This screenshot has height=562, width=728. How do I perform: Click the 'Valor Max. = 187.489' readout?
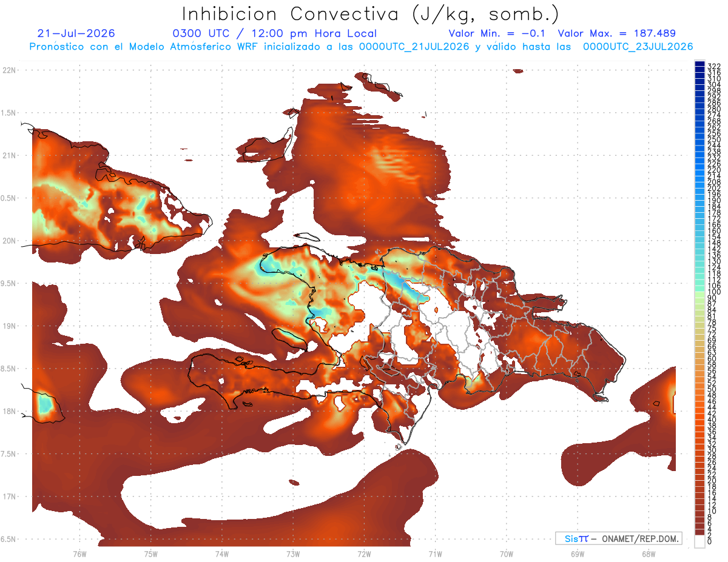pyautogui.click(x=617, y=34)
